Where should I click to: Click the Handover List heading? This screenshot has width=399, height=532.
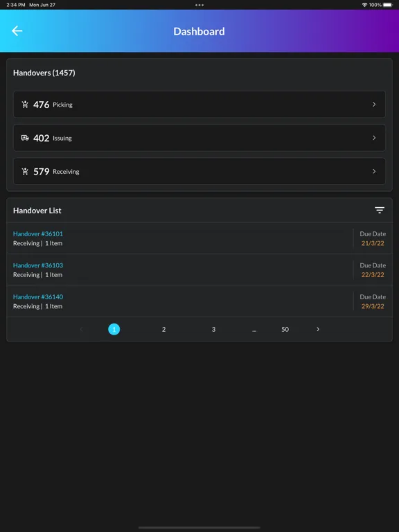point(37,211)
